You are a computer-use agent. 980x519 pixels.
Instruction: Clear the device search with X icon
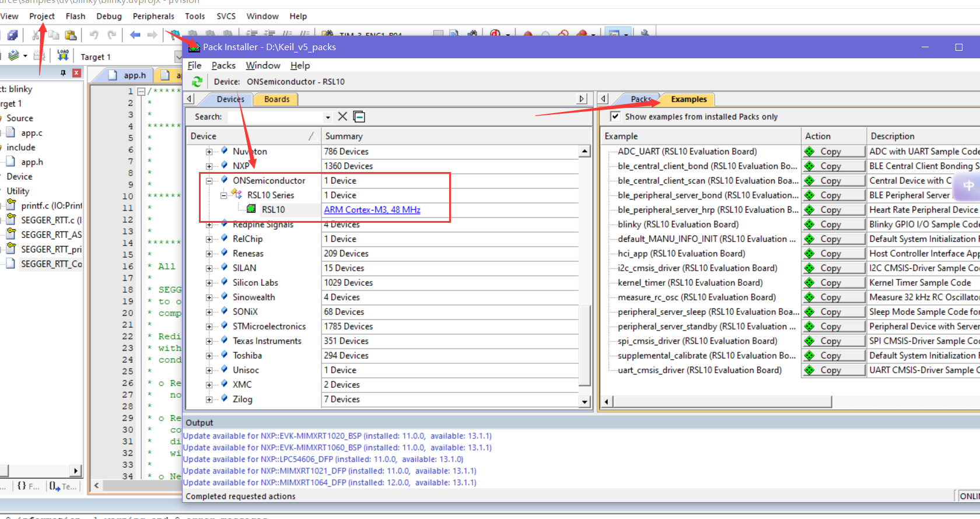342,117
